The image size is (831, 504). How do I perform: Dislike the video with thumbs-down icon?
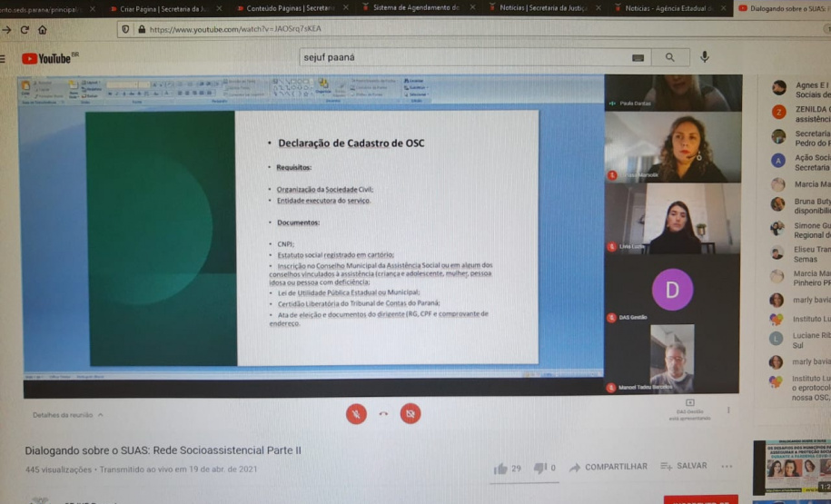pos(540,468)
